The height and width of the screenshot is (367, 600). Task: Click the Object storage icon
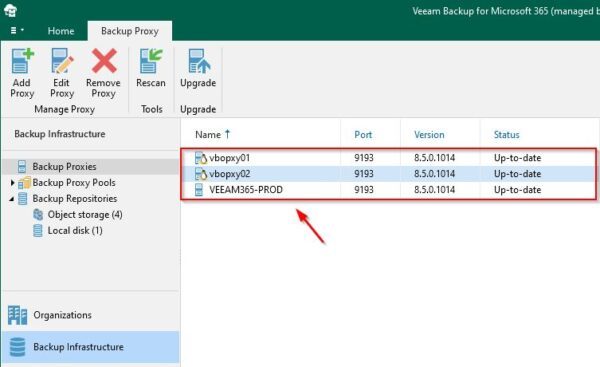[38, 215]
